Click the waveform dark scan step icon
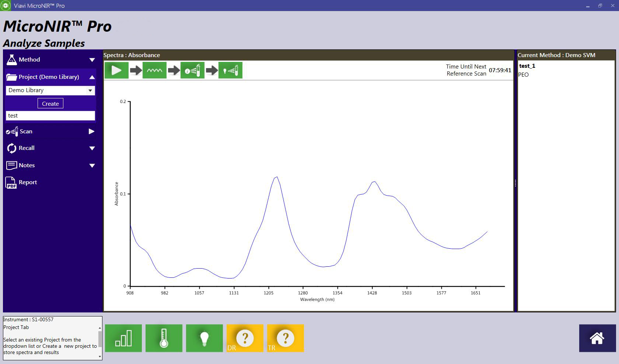Viewport: 619px width, 364px height. (x=154, y=70)
